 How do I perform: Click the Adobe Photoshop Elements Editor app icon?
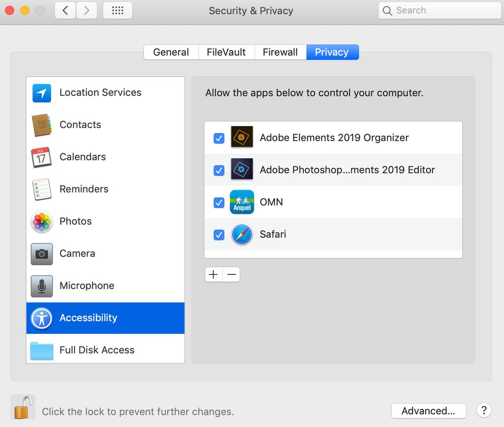(x=242, y=169)
